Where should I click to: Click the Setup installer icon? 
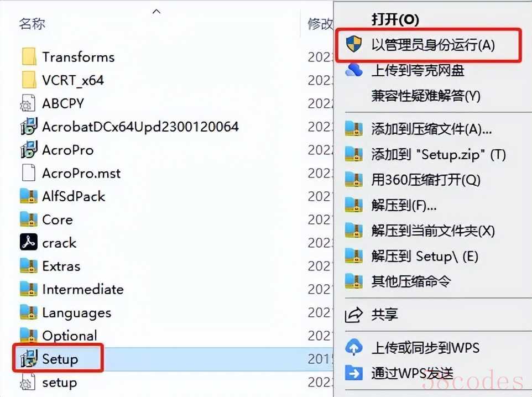29,359
